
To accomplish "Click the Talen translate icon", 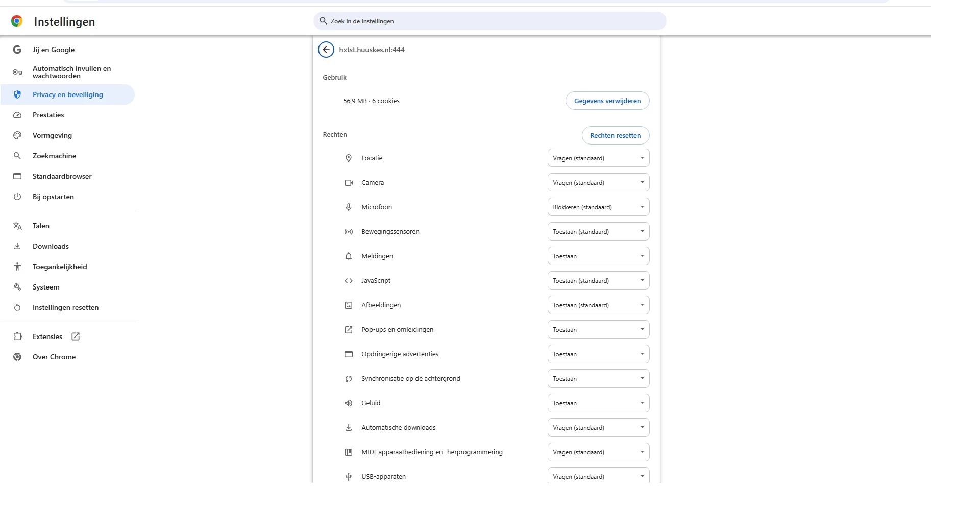I will (x=17, y=226).
